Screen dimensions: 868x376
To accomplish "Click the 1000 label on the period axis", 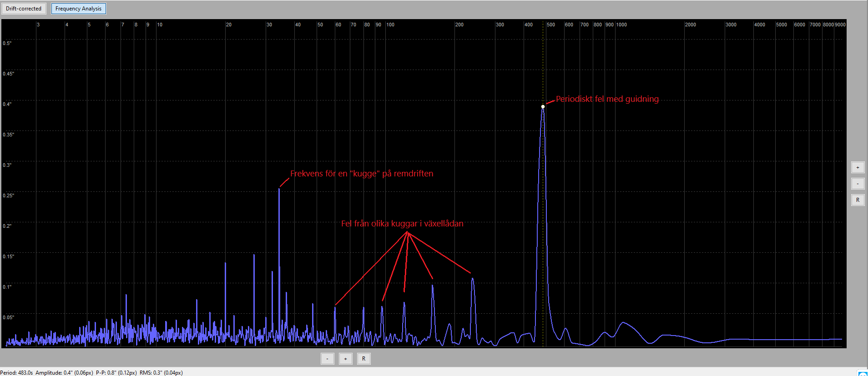I will [621, 25].
